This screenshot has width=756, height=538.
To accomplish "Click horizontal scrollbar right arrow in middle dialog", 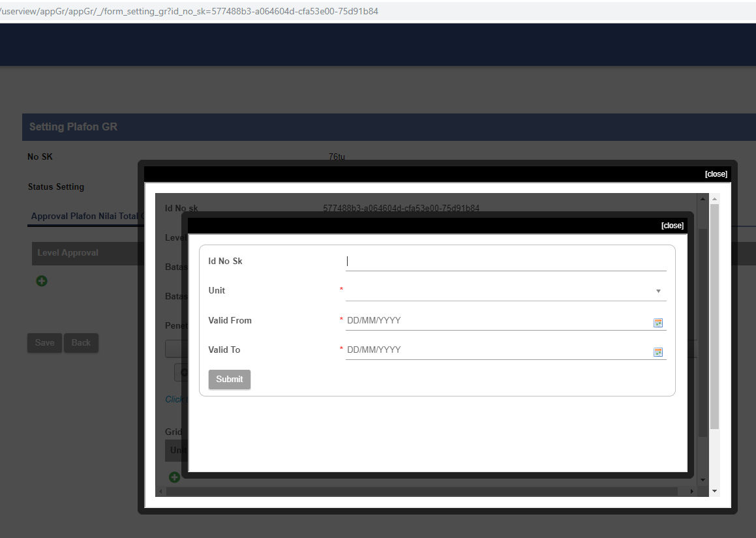I will tap(692, 491).
